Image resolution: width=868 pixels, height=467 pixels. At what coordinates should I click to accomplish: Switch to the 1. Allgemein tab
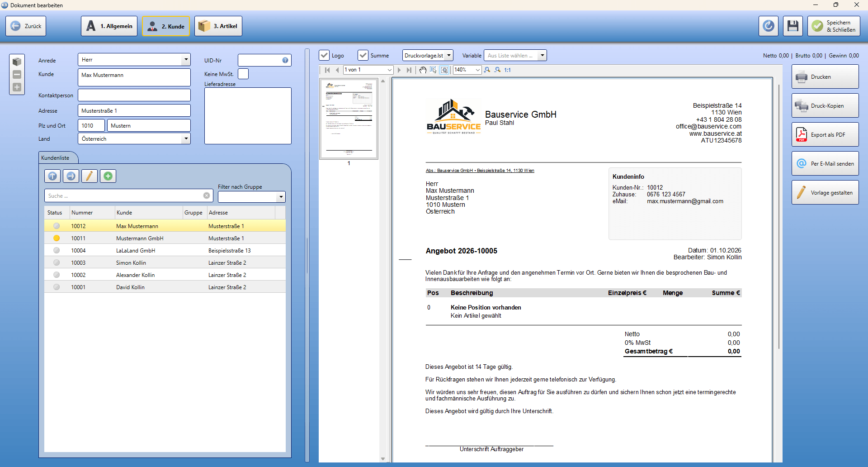click(x=109, y=26)
